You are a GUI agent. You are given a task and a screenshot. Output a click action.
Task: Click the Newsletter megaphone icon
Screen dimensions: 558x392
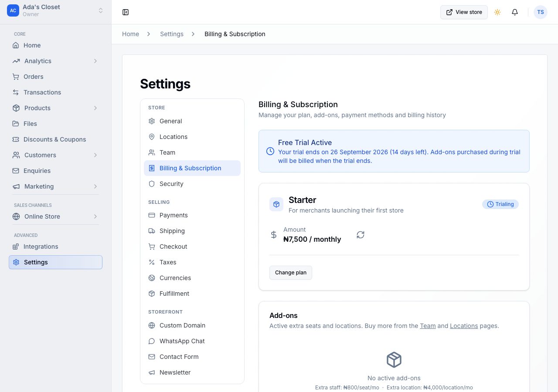pyautogui.click(x=152, y=372)
